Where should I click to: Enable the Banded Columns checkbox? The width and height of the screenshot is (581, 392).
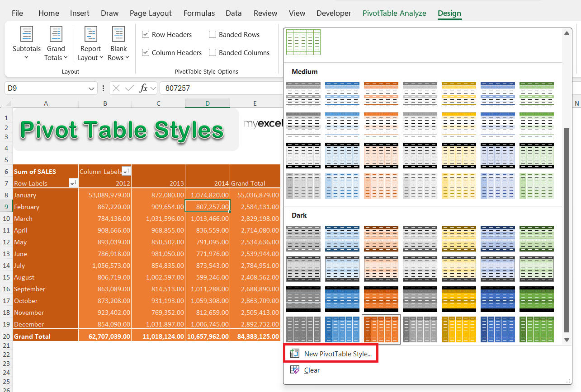point(213,53)
